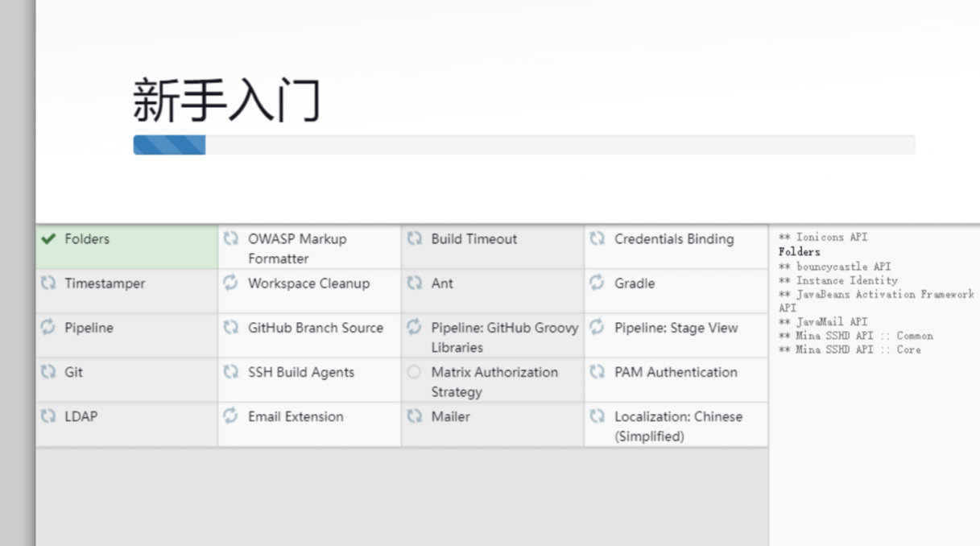Click the Pipeline: GitHub Groovy Libraries name
Viewport: 980px width, 546px height.
point(505,337)
